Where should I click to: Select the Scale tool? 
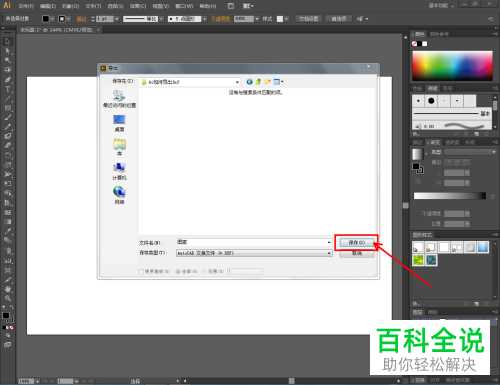point(7,164)
